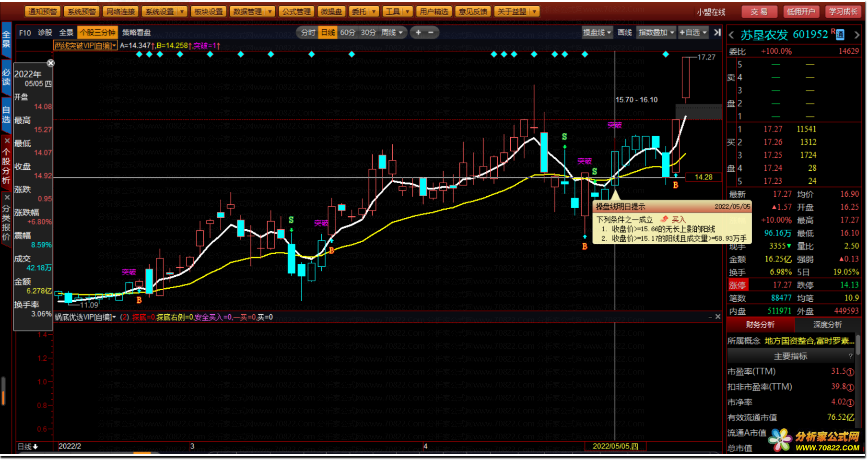Image resolution: width=868 pixels, height=460 pixels.
Task: Open 指数叠加 dropdown
Action: 656,33
